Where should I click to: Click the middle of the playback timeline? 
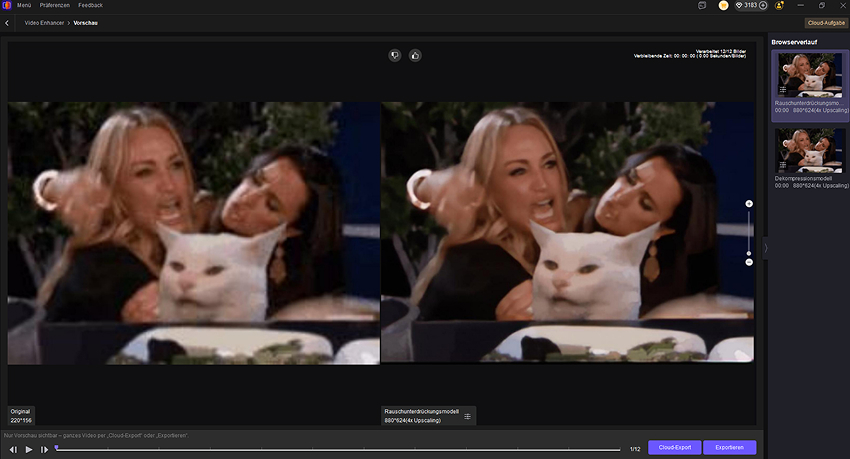(338, 449)
